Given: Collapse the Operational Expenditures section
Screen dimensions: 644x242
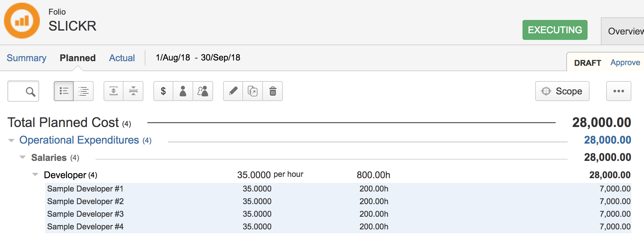Looking at the screenshot, I should (11, 141).
